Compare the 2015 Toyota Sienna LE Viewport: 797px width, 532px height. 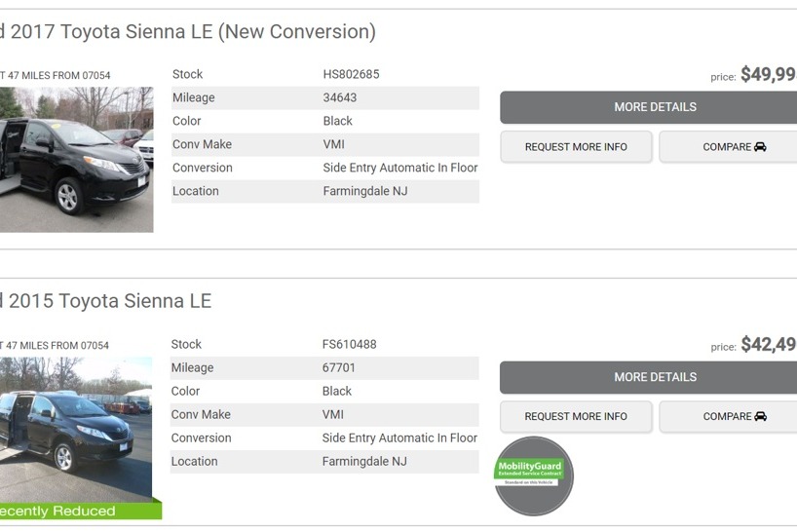coord(729,417)
